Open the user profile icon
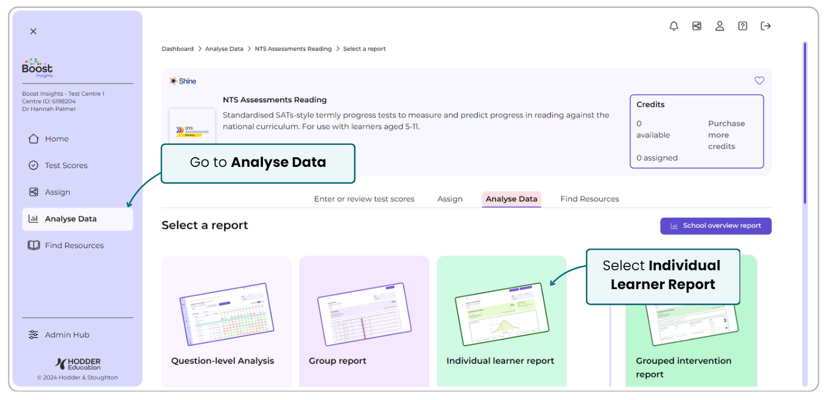 (x=719, y=26)
